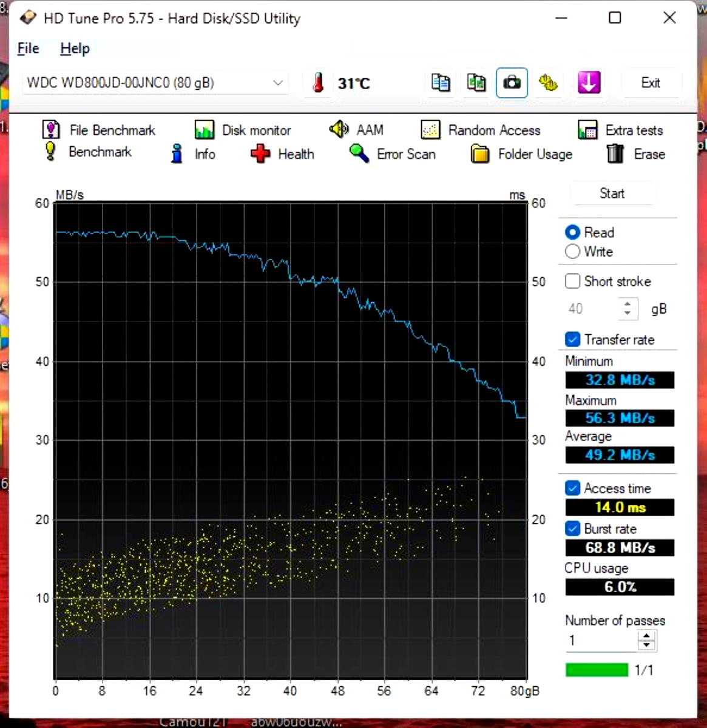Screen dimensions: 707x728
Task: Select the Read radio button
Action: click(x=572, y=232)
